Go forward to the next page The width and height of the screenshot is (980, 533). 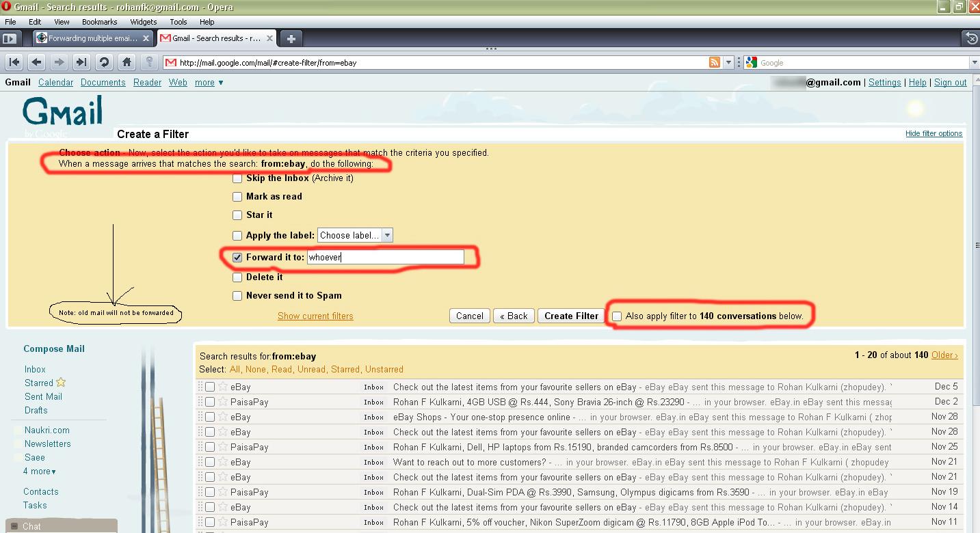[59, 62]
